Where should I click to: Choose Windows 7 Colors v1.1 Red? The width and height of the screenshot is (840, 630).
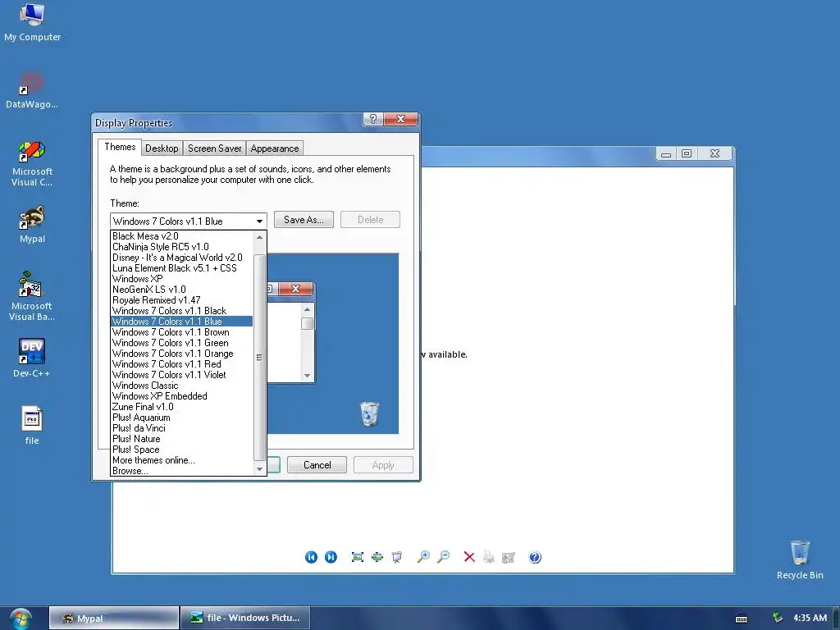[x=181, y=364]
